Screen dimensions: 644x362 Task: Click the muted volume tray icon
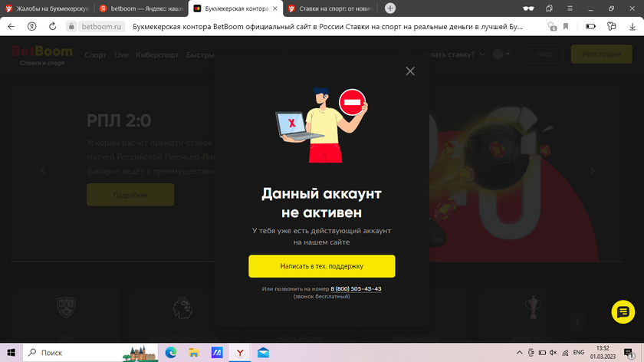coord(554,353)
